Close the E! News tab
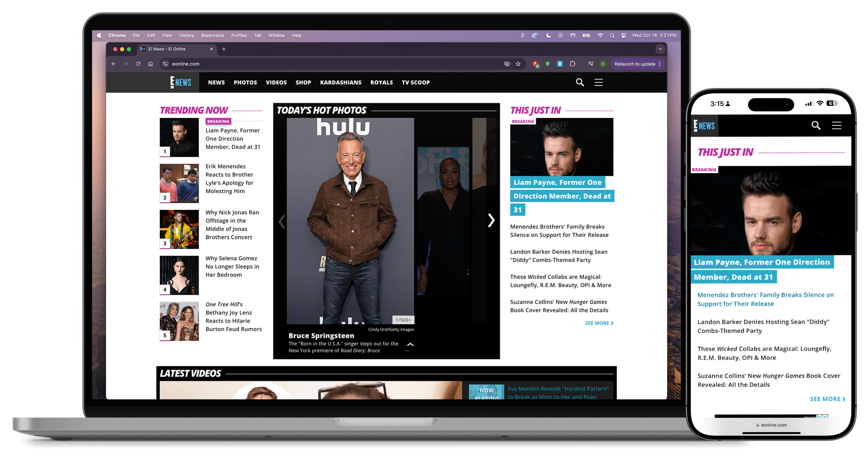The width and height of the screenshot is (868, 455). 211,49
